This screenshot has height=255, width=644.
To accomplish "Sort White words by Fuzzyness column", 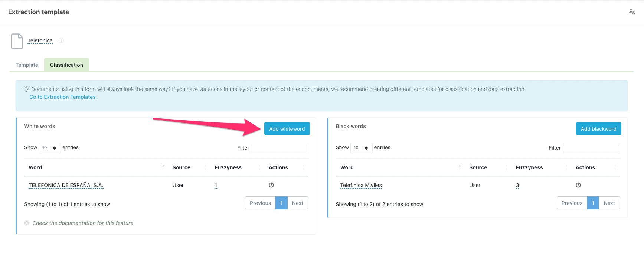I will coord(237,167).
